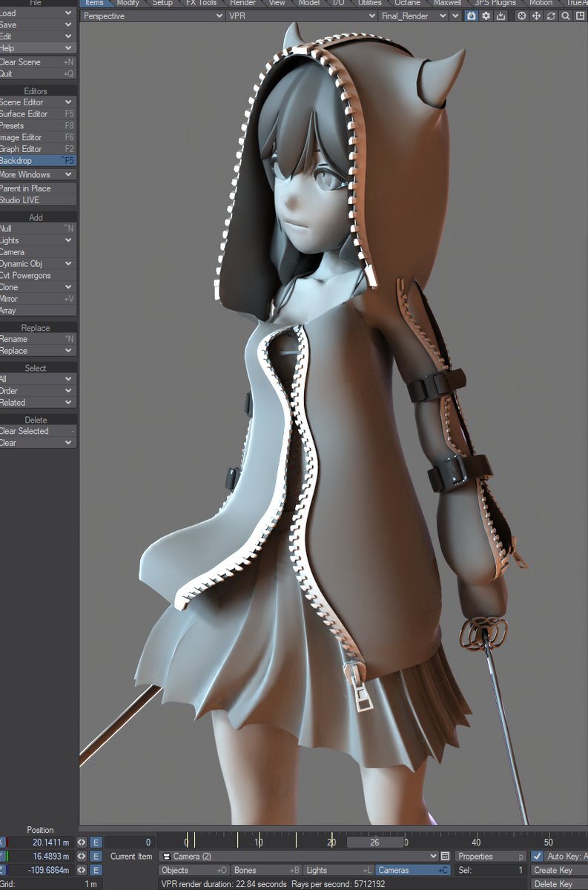588x890 pixels.
Task: Open the Surface Editor
Action: coord(37,114)
